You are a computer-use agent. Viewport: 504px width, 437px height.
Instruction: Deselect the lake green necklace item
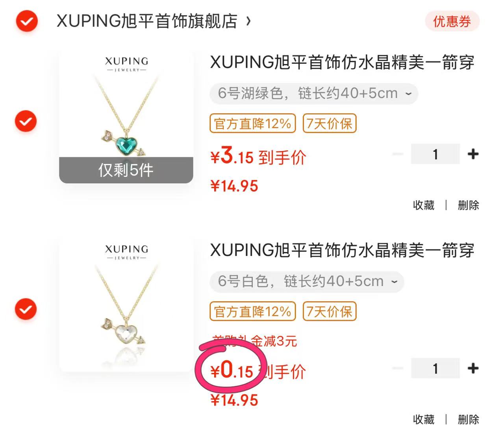26,121
